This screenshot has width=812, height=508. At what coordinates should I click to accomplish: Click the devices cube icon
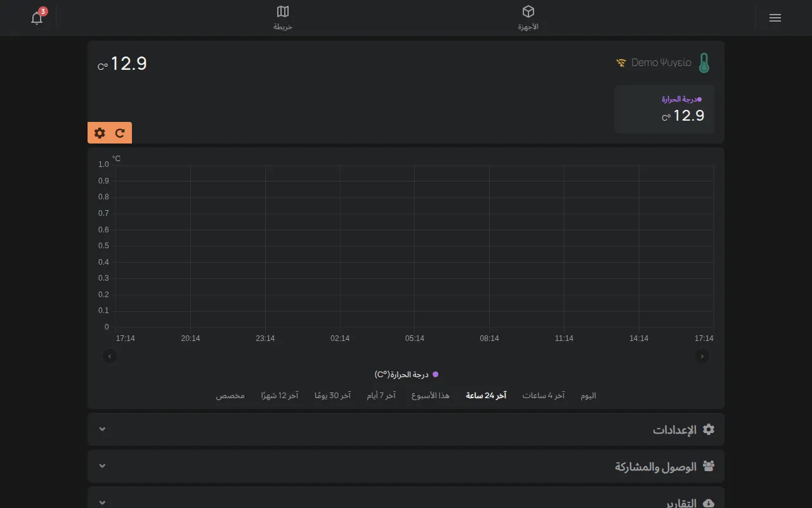point(528,11)
